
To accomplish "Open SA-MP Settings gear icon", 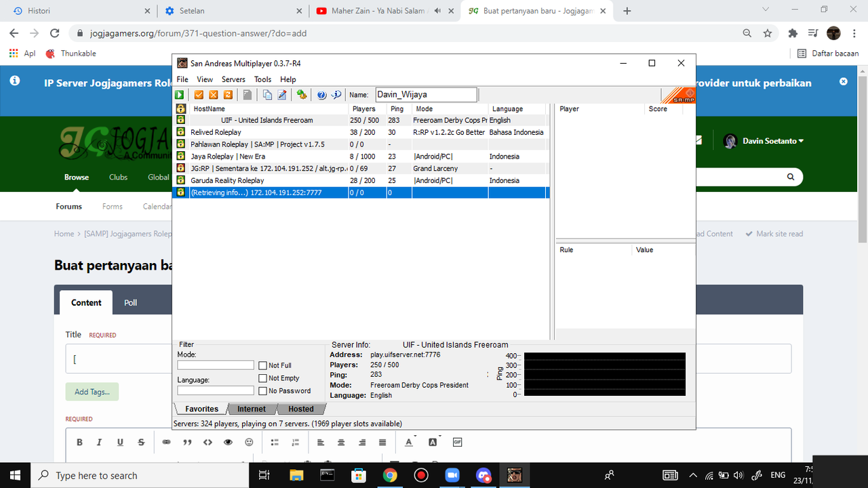I will [302, 95].
